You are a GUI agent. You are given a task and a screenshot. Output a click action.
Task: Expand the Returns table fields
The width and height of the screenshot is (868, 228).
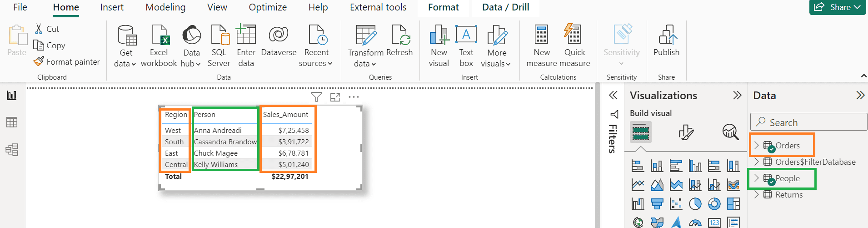(x=757, y=195)
